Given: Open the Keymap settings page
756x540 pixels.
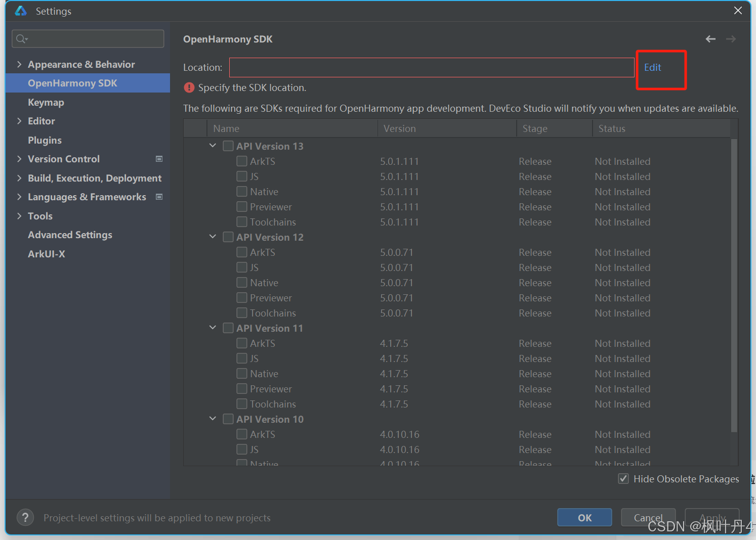Looking at the screenshot, I should (46, 102).
